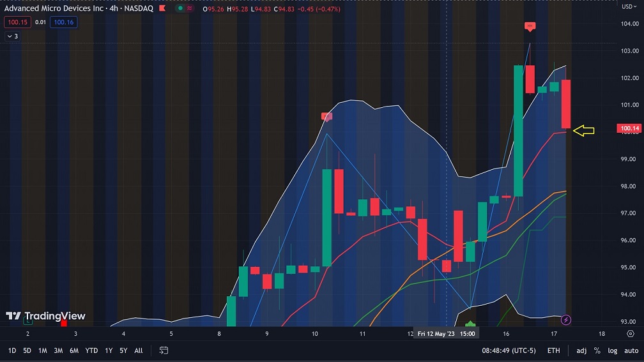Select the YTD time range

coord(91,351)
